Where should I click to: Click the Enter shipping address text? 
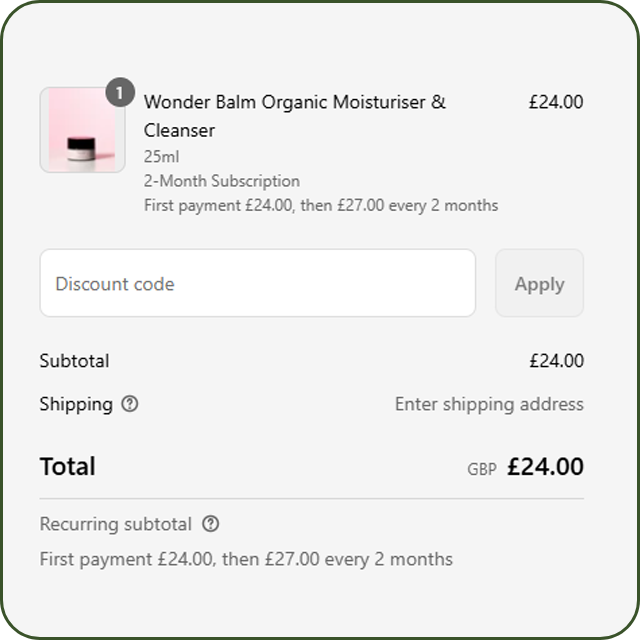pyautogui.click(x=489, y=404)
